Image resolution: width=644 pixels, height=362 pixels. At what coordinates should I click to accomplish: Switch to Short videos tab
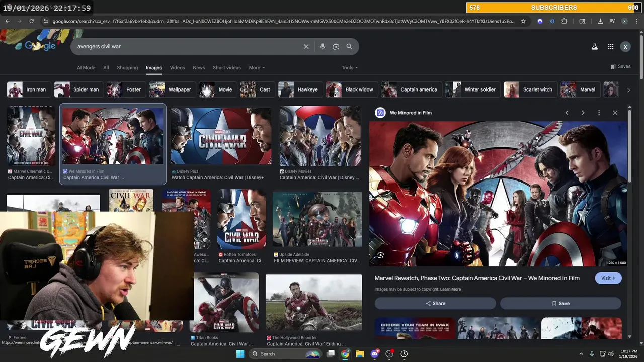pyautogui.click(x=227, y=68)
